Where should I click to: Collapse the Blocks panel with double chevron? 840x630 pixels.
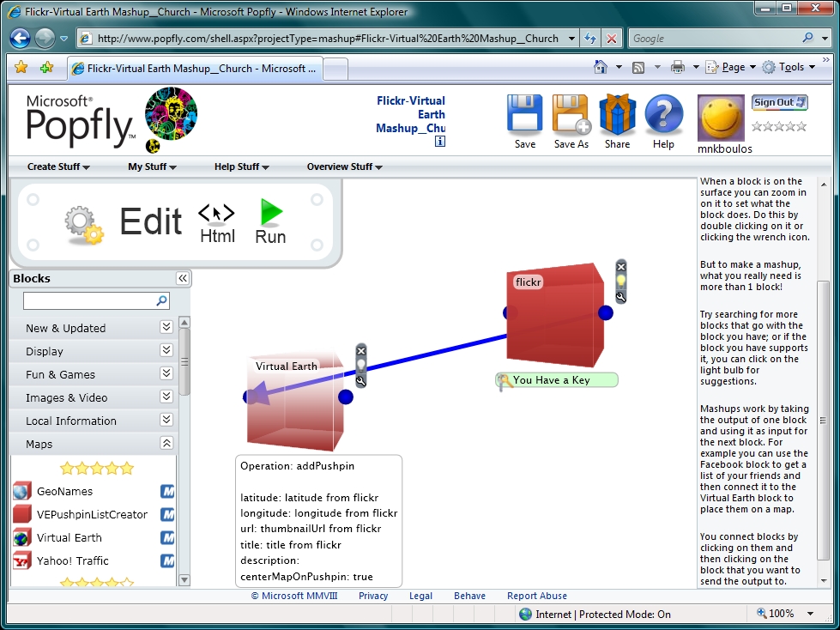[x=183, y=278]
